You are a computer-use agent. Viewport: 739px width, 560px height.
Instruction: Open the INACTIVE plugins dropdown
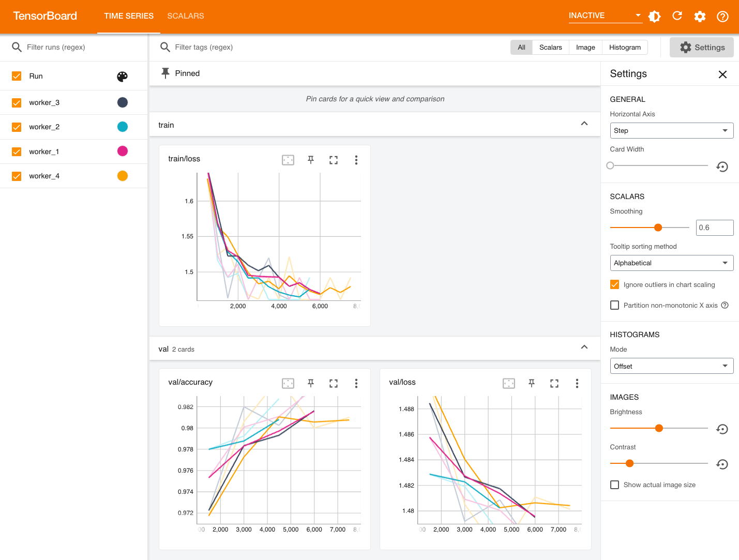[x=605, y=16]
